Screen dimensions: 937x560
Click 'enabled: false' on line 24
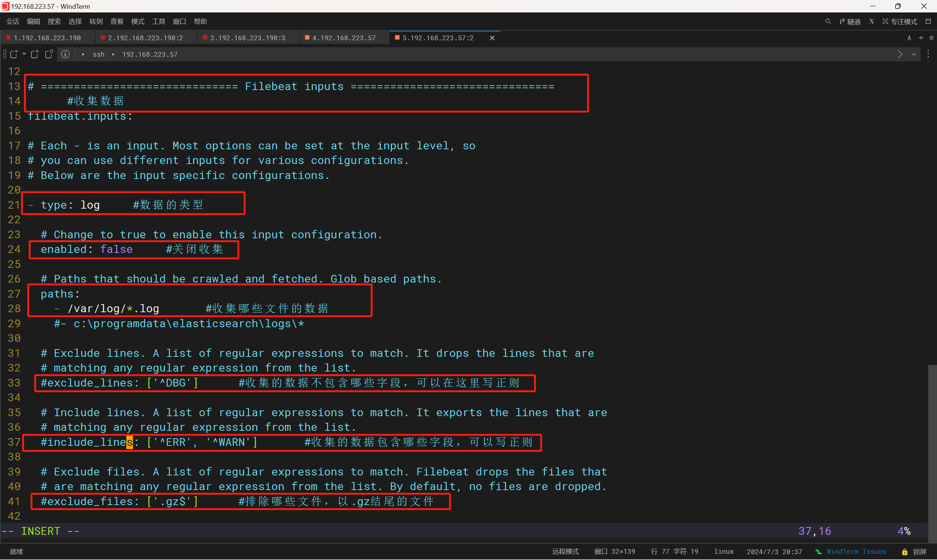coord(86,249)
